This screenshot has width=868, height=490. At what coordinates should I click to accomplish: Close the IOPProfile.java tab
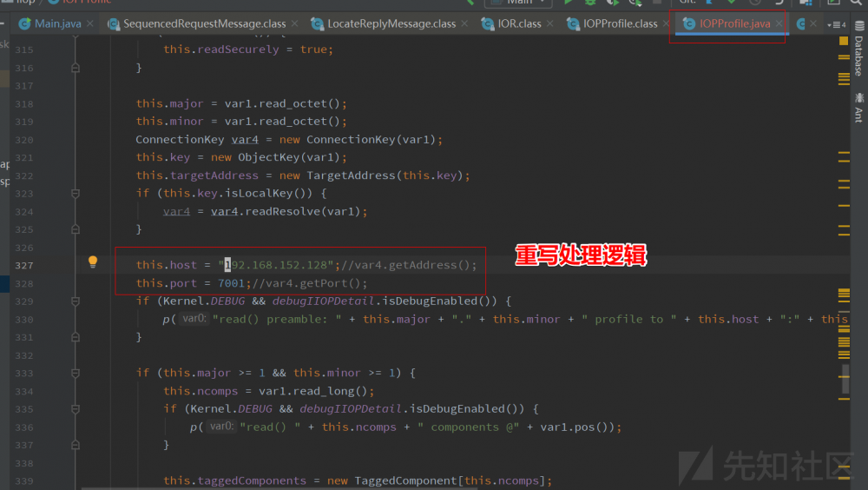click(779, 23)
